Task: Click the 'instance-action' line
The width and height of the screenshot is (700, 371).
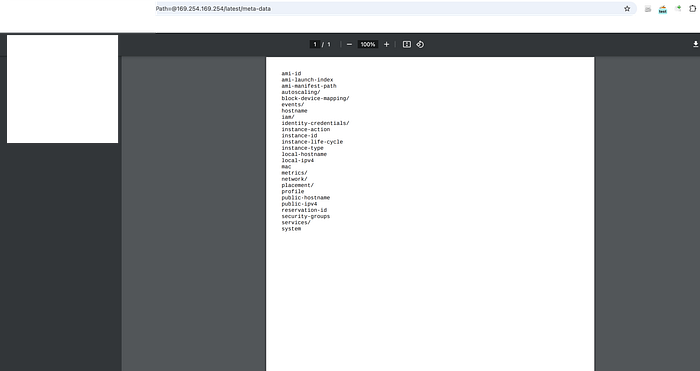Action: coord(306,129)
